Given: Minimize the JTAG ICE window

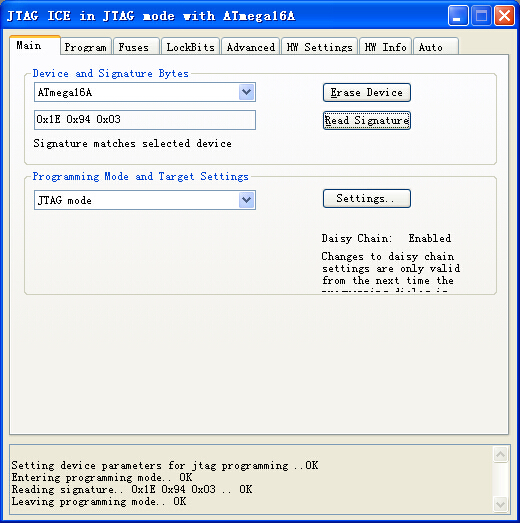Looking at the screenshot, I should coord(458,16).
